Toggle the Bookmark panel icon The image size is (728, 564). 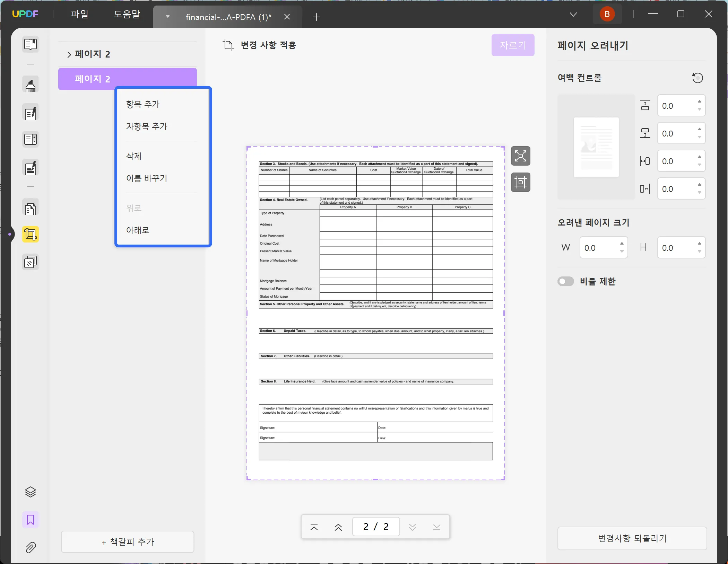pyautogui.click(x=31, y=520)
